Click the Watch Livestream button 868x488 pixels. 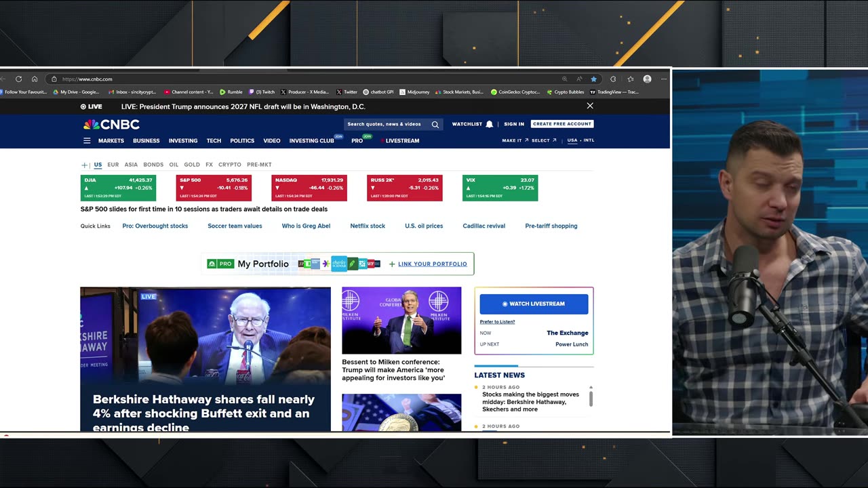point(534,304)
